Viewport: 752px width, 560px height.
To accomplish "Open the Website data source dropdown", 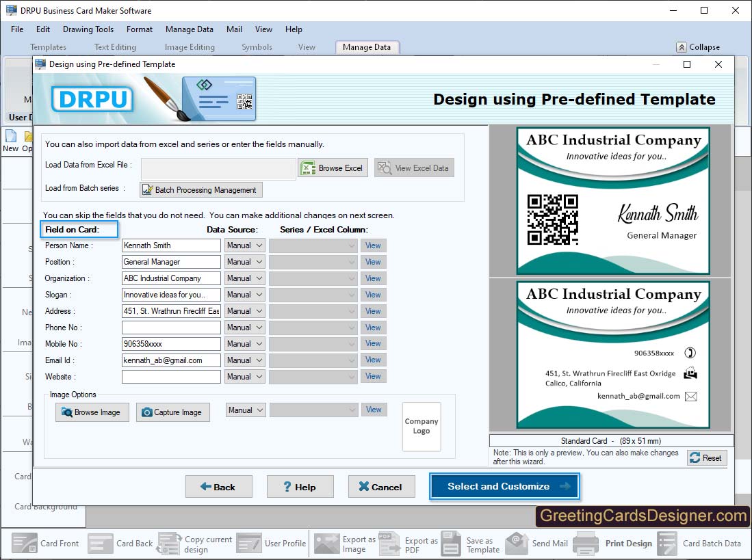I will tap(244, 377).
